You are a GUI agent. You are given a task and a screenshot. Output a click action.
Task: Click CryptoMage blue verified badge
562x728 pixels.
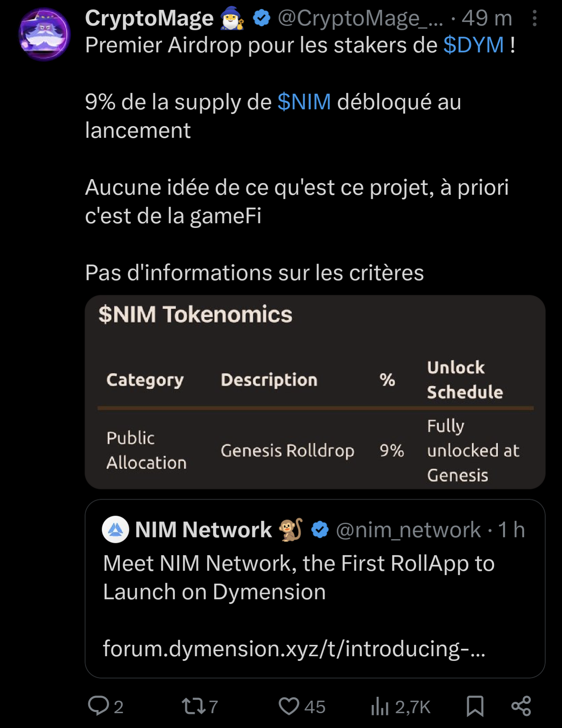click(261, 18)
